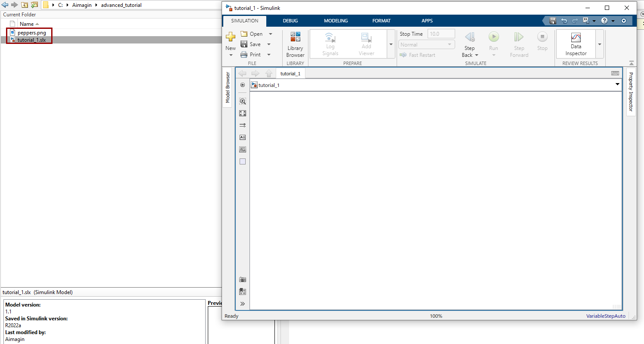
Task: Click the redo arrow in quick access toolbar
Action: tap(575, 21)
